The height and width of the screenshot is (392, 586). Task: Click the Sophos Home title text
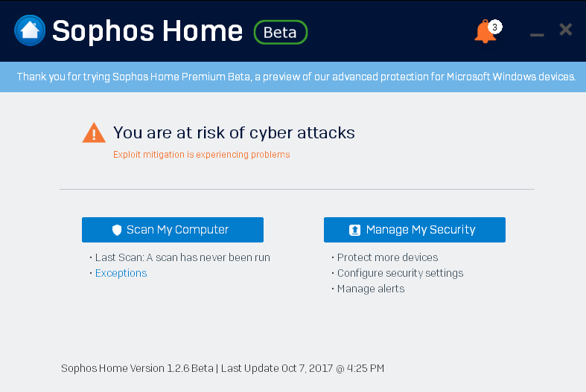[x=147, y=31]
